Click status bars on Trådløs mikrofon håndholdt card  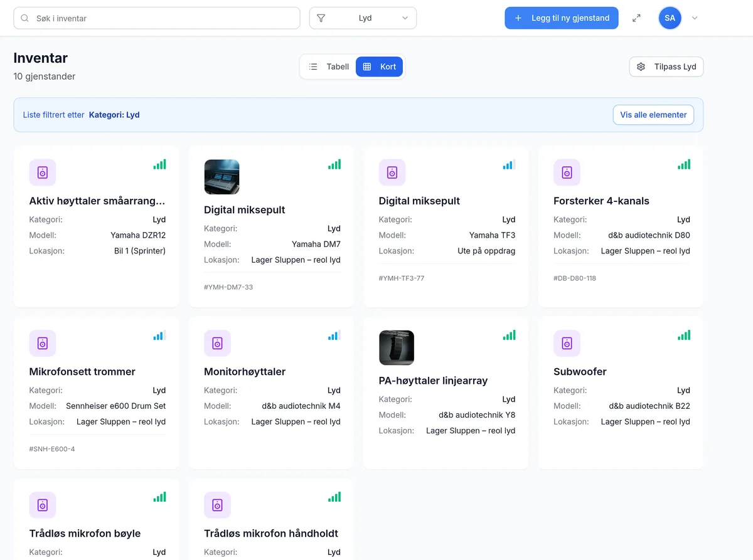(x=334, y=497)
